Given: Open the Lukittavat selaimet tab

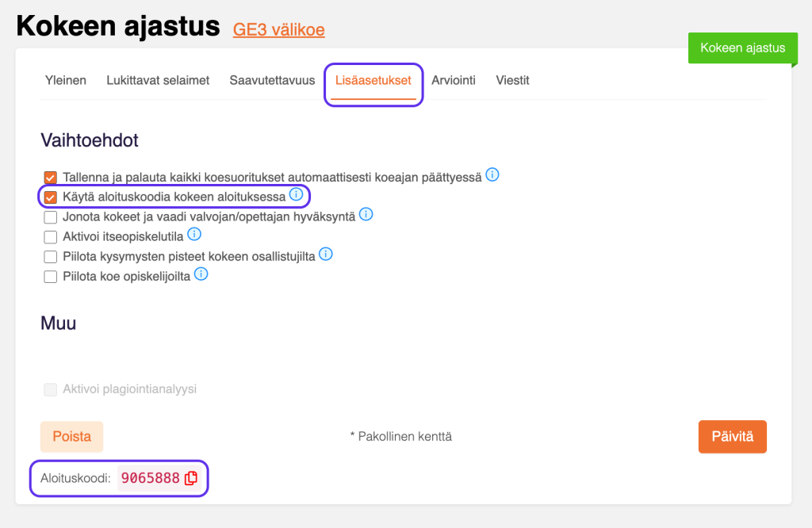Looking at the screenshot, I should [158, 80].
